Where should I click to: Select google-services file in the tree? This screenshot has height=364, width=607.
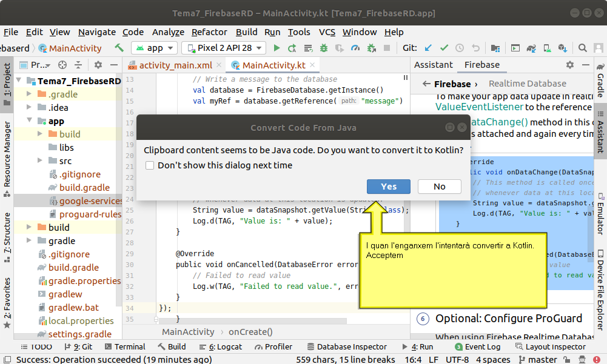point(85,200)
